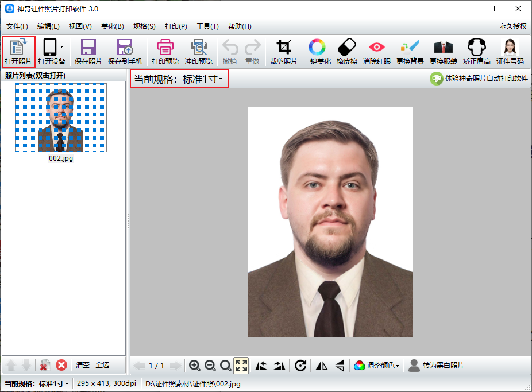532x392 pixels.
Task: Select the 002.jpg thumbnail in photo list
Action: coord(61,118)
